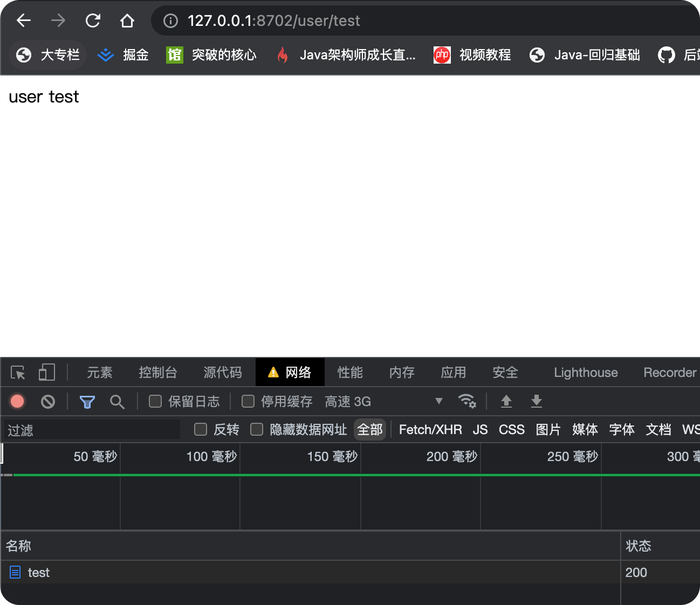Screen dimensions: 700x605
Task: Reload the current page
Action: (x=93, y=20)
